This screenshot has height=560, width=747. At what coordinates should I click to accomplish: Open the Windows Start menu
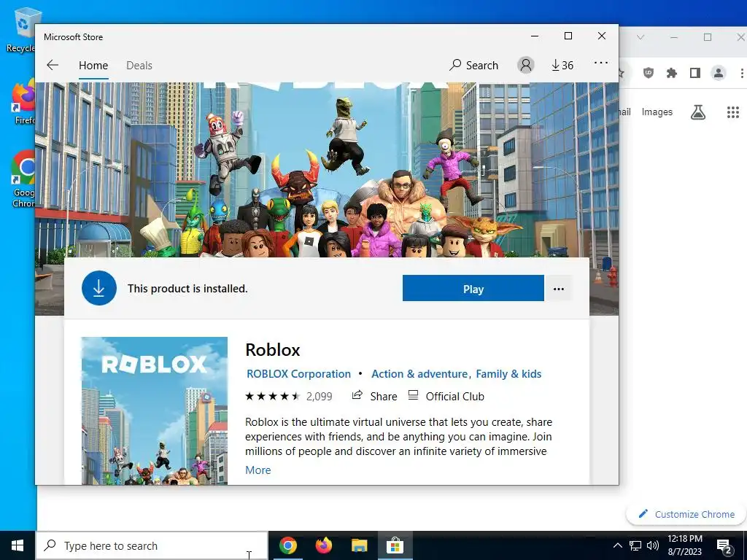18,545
